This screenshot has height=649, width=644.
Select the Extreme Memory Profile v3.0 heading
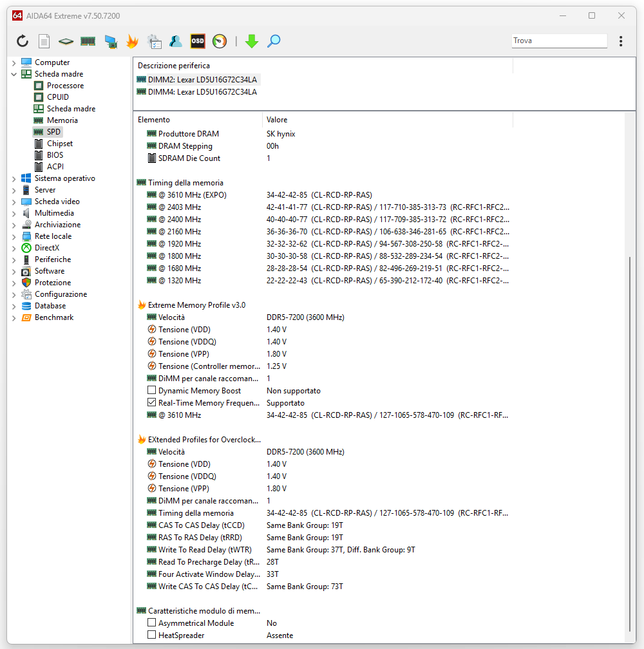tap(196, 305)
